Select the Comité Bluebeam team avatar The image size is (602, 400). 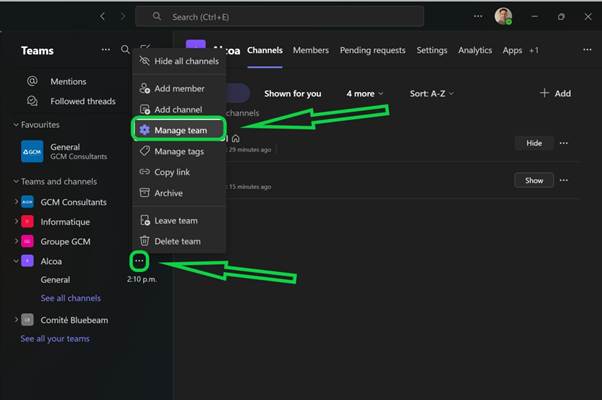click(x=27, y=319)
